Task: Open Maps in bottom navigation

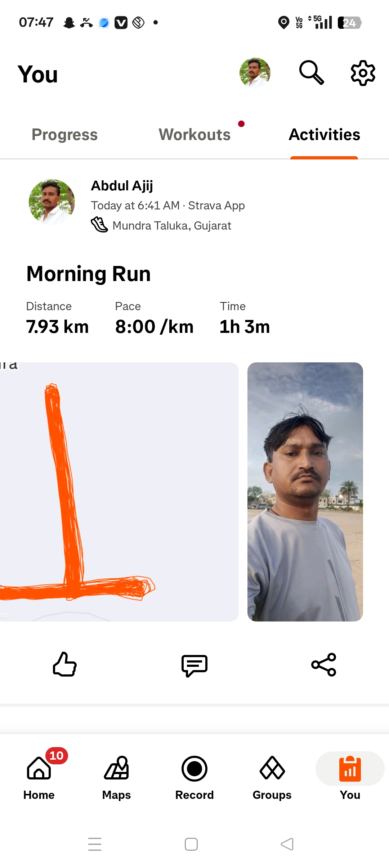Action: (116, 777)
